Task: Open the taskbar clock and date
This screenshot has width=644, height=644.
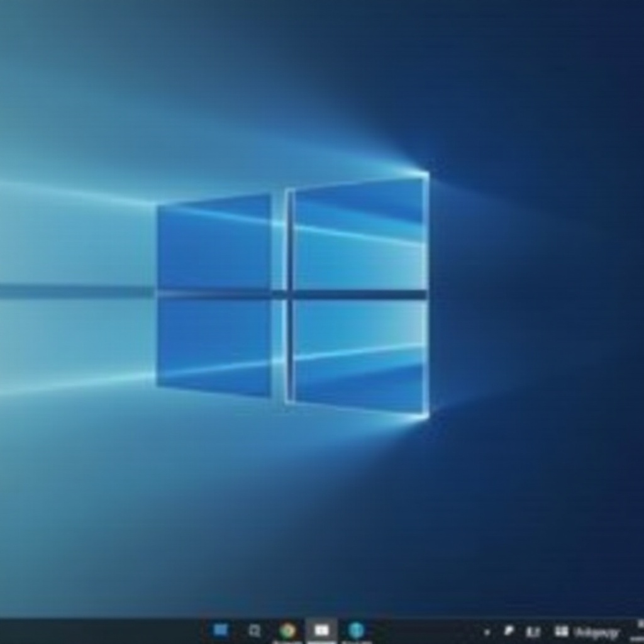Action: pos(596,631)
